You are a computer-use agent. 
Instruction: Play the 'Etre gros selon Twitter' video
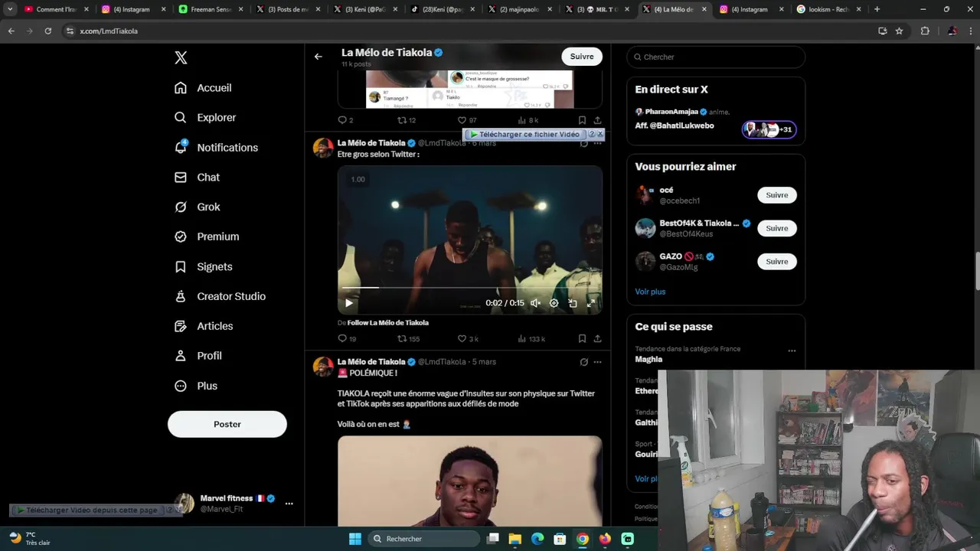click(x=349, y=303)
